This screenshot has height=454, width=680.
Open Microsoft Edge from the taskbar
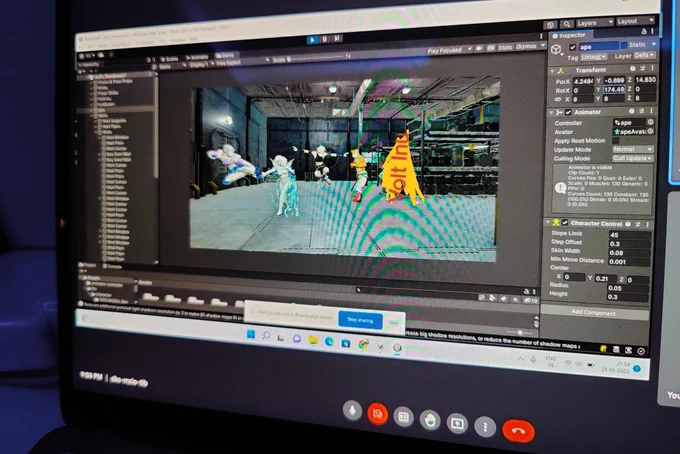[329, 342]
